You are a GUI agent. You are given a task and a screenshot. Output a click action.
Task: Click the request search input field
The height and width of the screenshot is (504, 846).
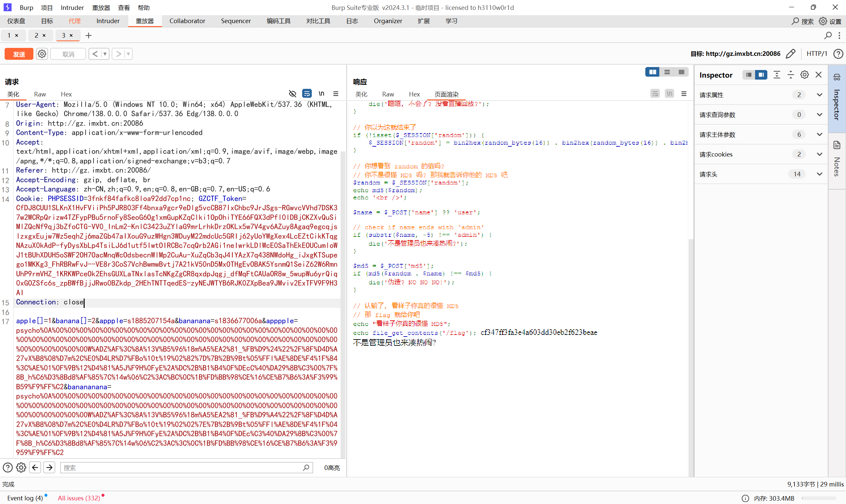click(186, 468)
